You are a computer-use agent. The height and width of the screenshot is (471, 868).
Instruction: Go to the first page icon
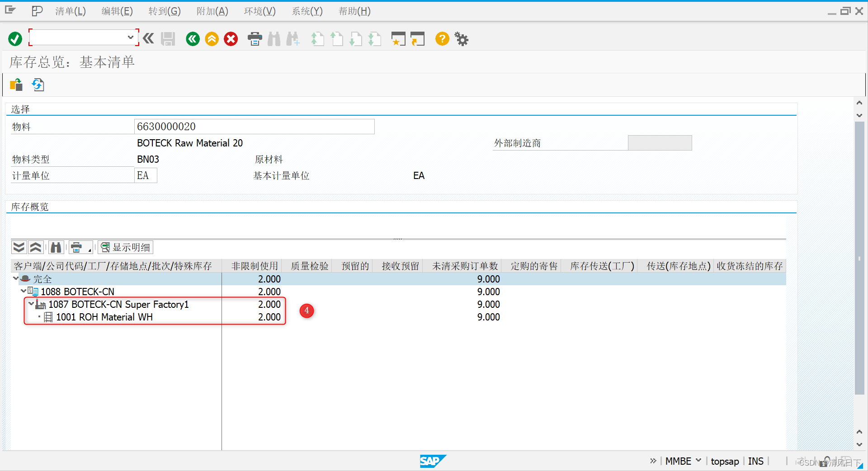click(317, 39)
